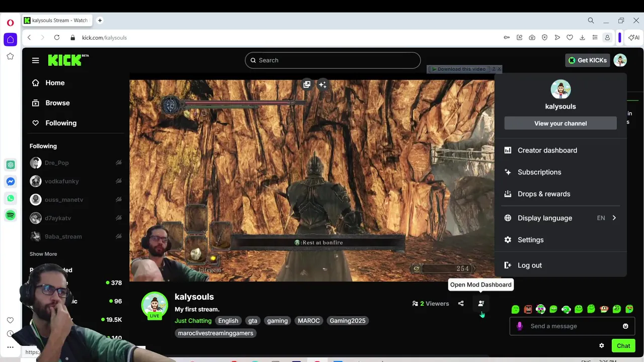The image size is (644, 362).
Task: Share the stream with the share icon
Action: point(461,303)
